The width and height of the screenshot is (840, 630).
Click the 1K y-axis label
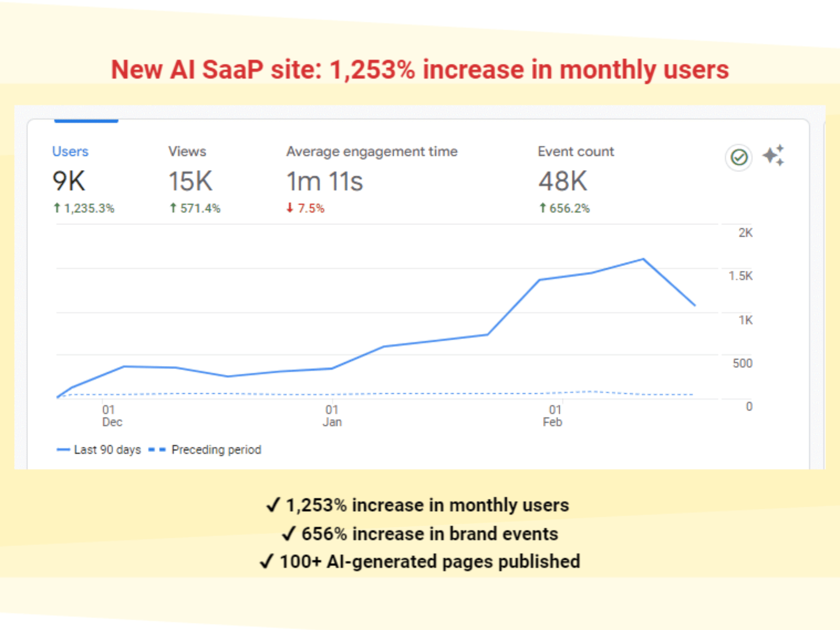(745, 320)
